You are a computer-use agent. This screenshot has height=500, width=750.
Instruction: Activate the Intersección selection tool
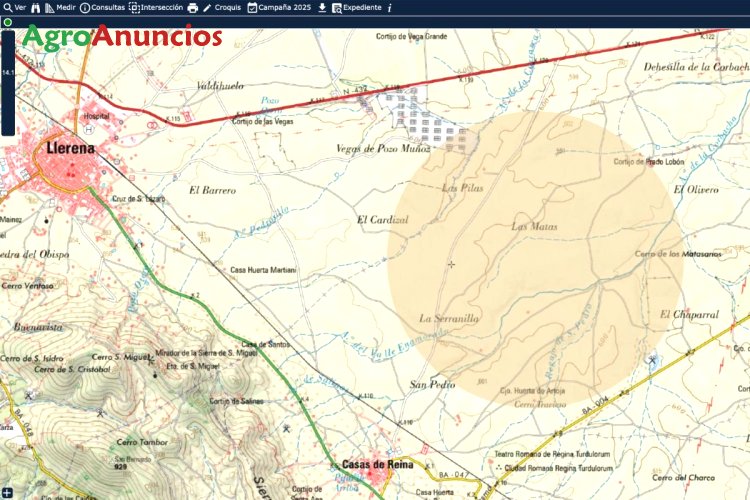pos(156,7)
